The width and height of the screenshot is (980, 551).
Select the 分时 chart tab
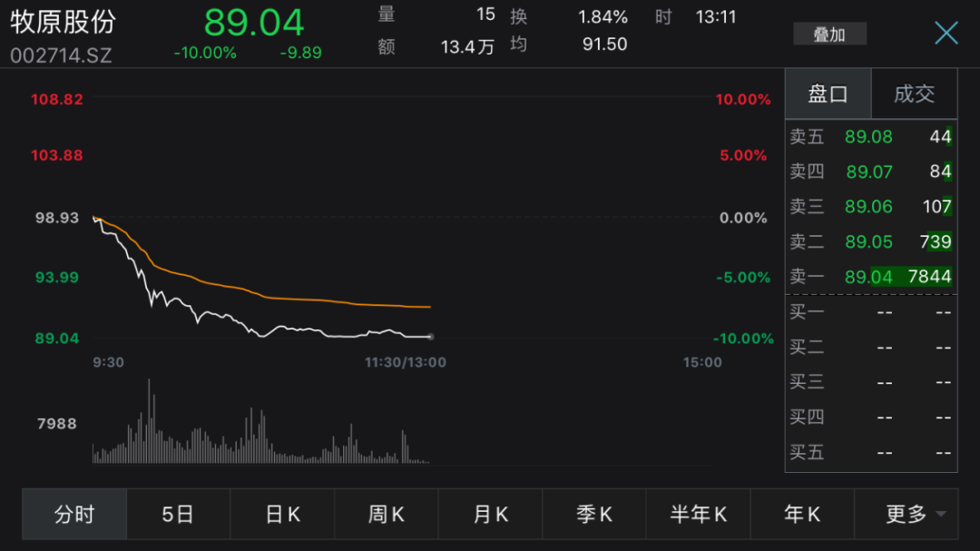pos(74,514)
